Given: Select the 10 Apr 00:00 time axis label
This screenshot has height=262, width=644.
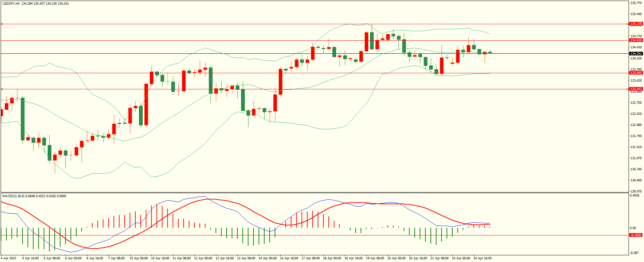Looking at the screenshot, I should (x=138, y=258).
